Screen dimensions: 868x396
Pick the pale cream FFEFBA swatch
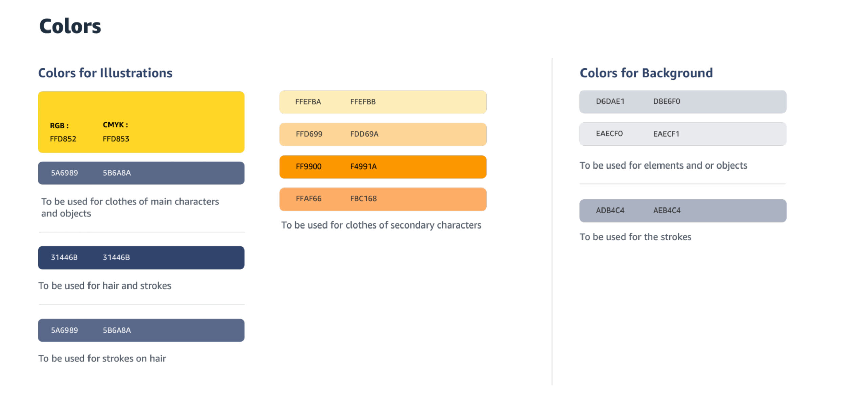point(382,102)
